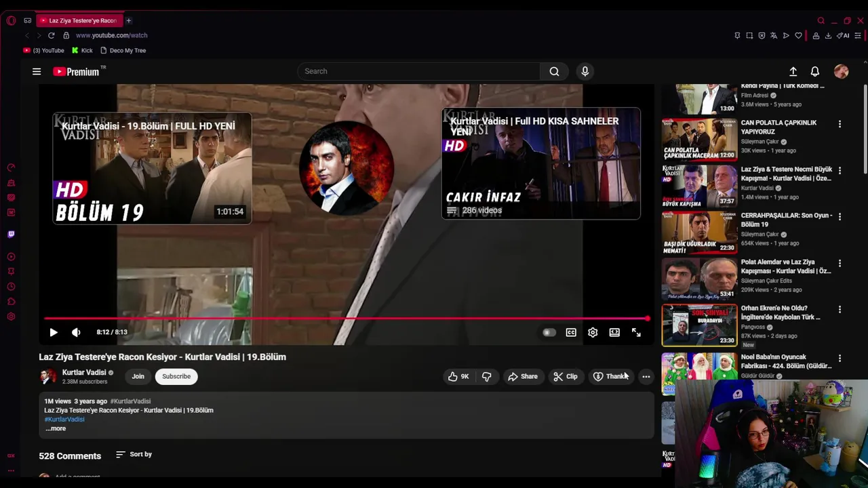Join the Kurtlar Vadisi channel
The width and height of the screenshot is (868, 488).
pyautogui.click(x=138, y=376)
